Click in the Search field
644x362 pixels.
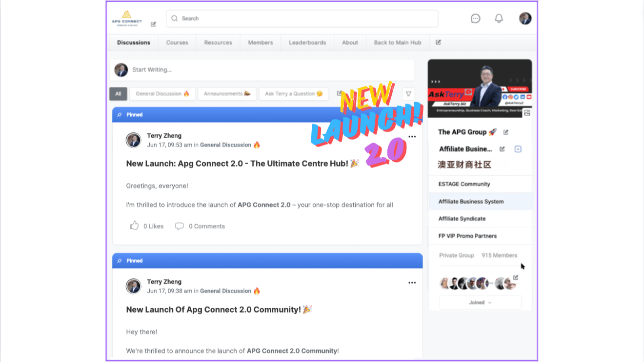[x=302, y=19]
